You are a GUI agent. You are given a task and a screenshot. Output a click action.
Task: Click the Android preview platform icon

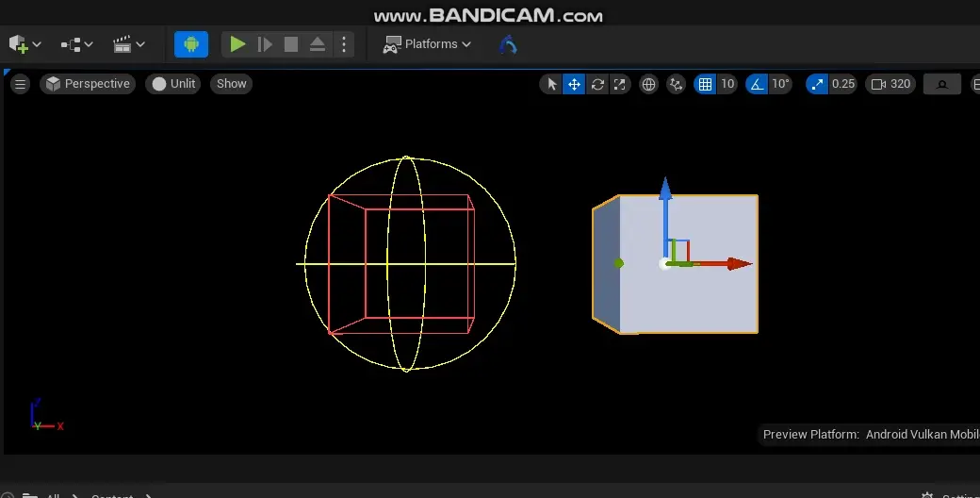tap(191, 44)
